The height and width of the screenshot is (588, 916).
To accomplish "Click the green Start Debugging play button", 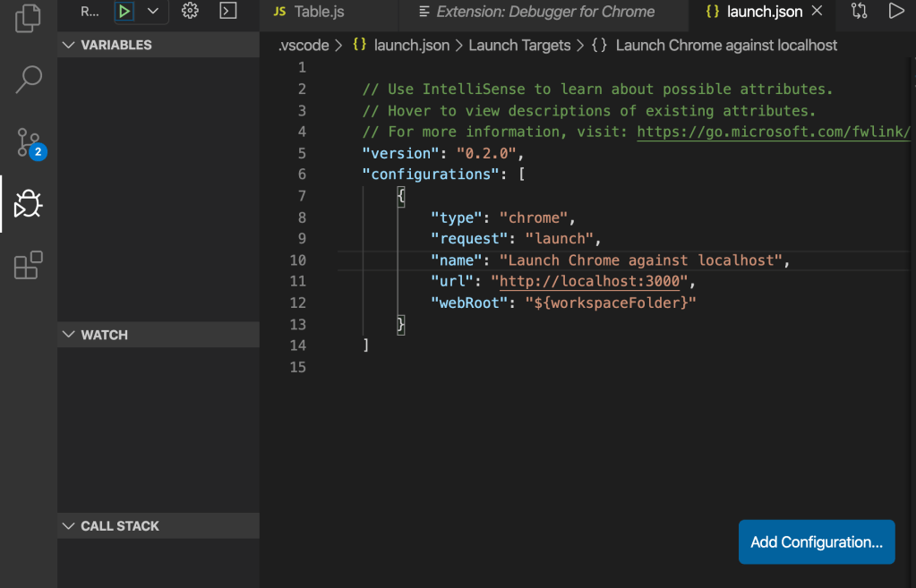I will pos(124,12).
